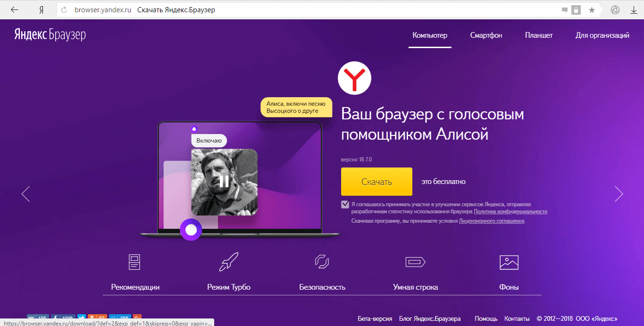Bookmark page with the star icon
Image resolution: width=644 pixels, height=326 pixels.
[x=592, y=10]
